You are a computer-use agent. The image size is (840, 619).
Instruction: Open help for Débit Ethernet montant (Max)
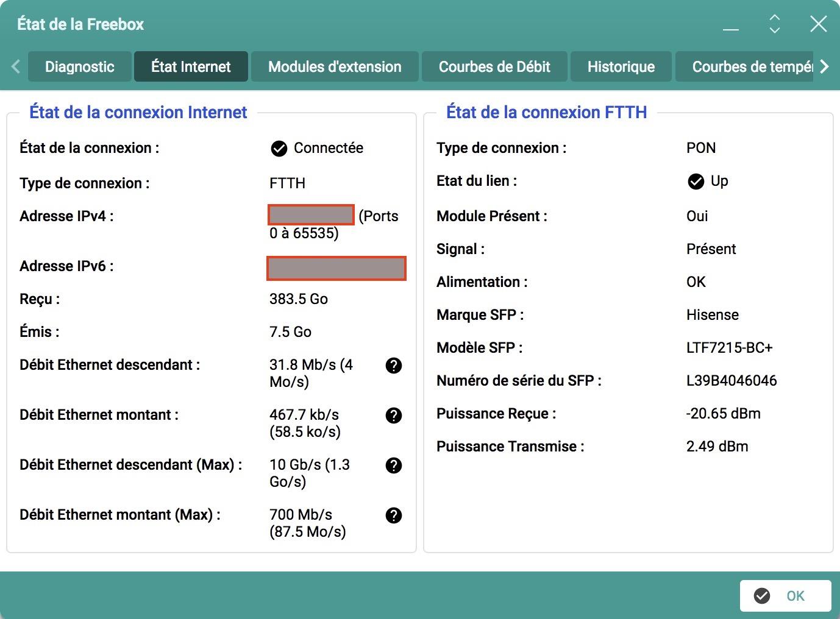pos(394,515)
